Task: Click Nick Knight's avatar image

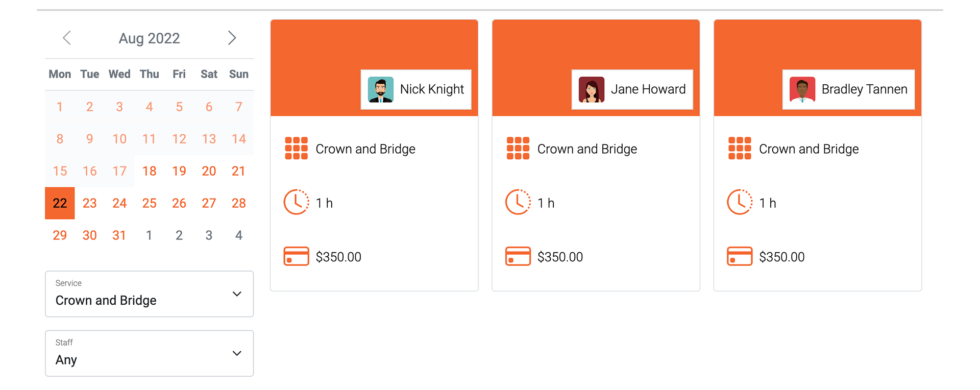Action: pos(380,89)
